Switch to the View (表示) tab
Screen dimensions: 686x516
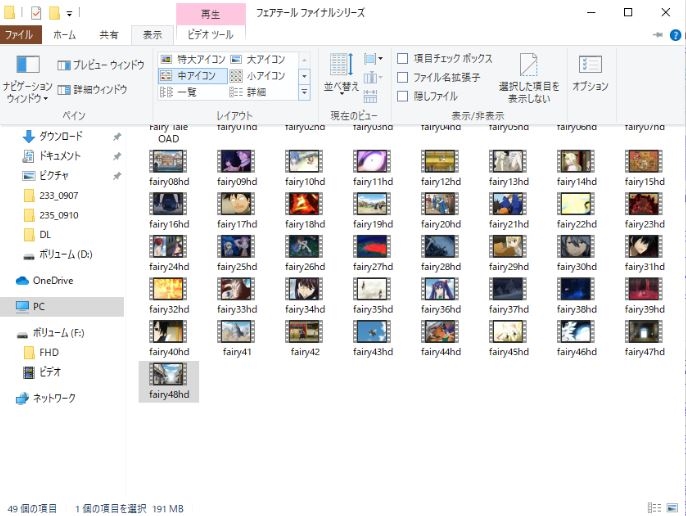pyautogui.click(x=152, y=35)
